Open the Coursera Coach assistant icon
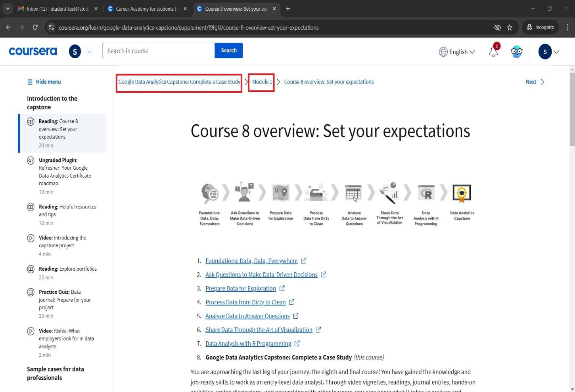Viewport: 575px width, 392px height. (x=516, y=52)
